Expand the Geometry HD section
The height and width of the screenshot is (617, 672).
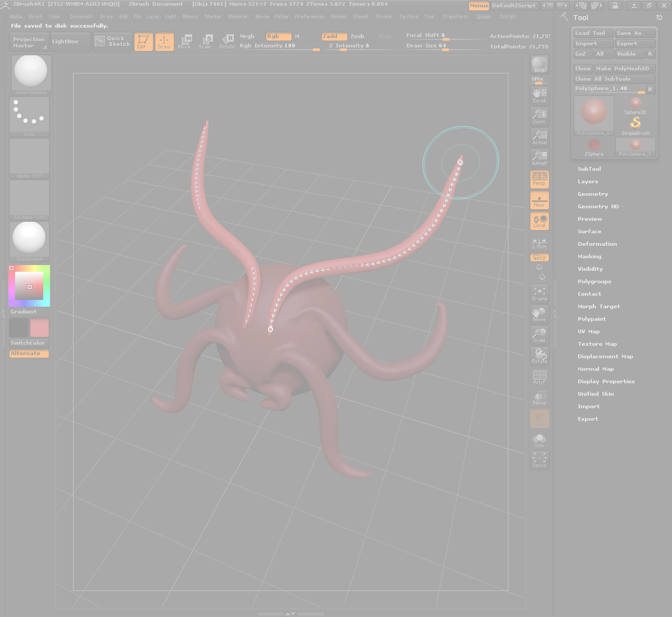click(x=598, y=207)
